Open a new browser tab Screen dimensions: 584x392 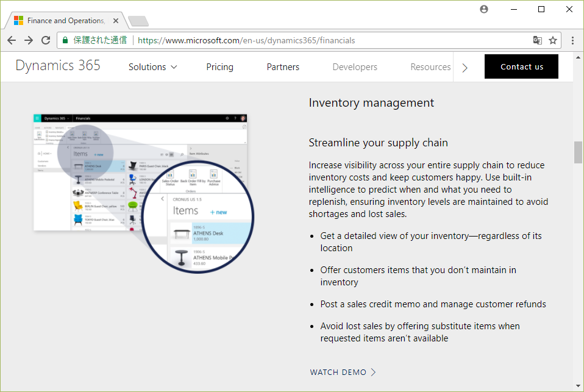138,21
